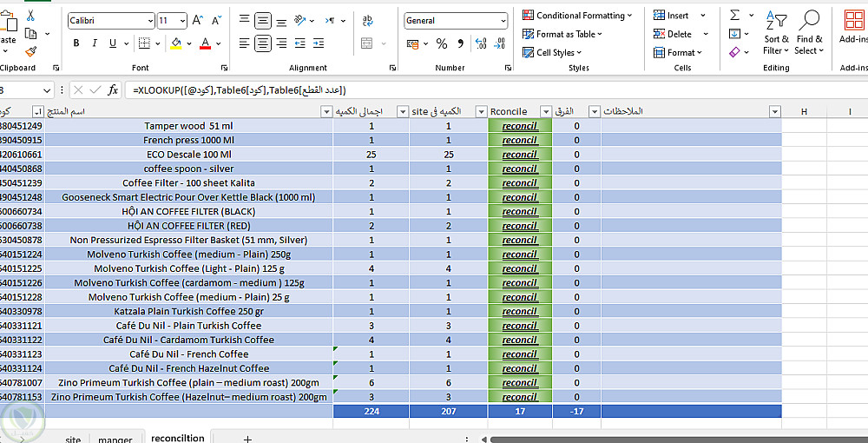Switch to the manger sheet tab
This screenshot has width=868, height=443.
[115, 440]
